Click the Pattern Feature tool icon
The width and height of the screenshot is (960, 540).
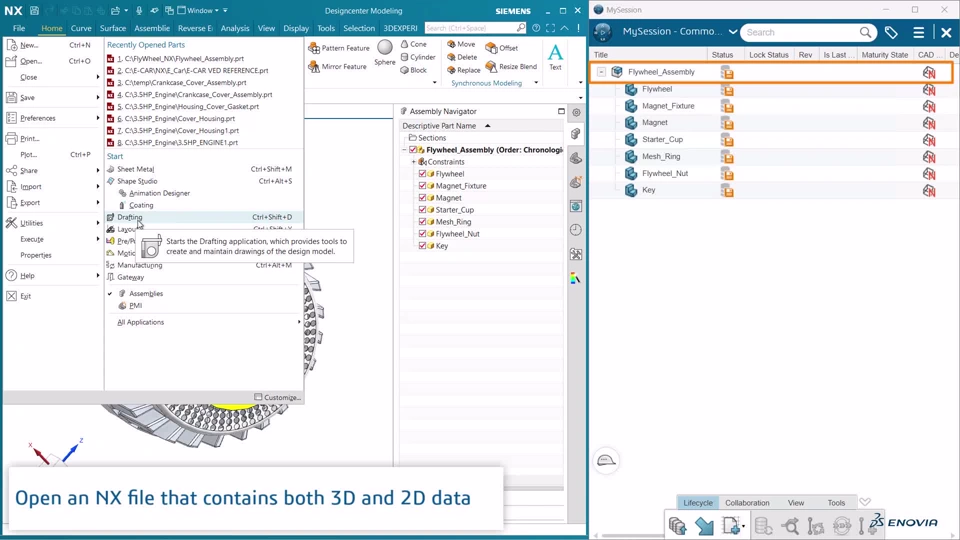tap(314, 48)
